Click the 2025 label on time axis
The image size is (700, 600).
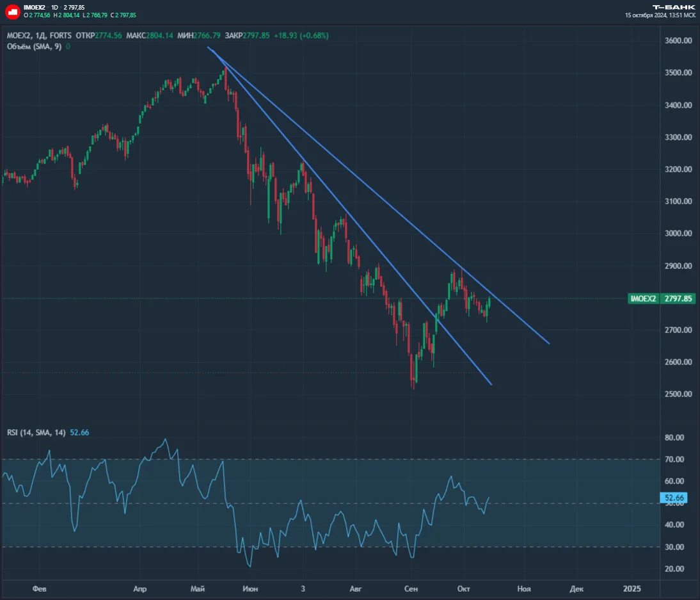click(x=632, y=589)
